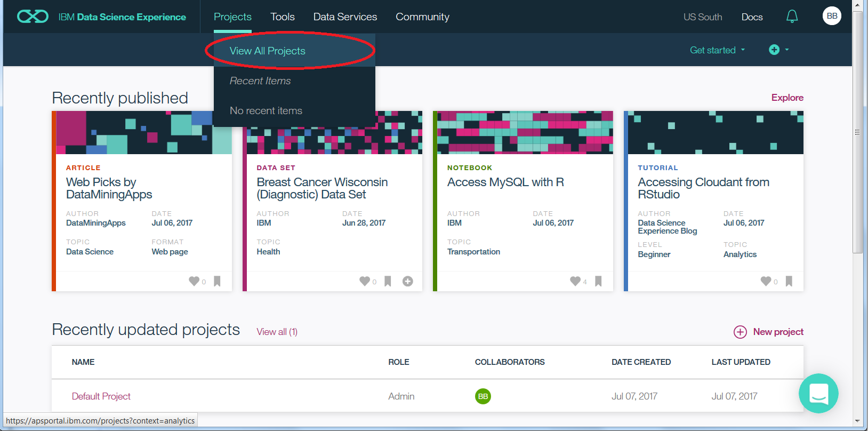Viewport: 868px width, 431px height.
Task: Click the vertical scrollbar thumb
Action: [857, 132]
